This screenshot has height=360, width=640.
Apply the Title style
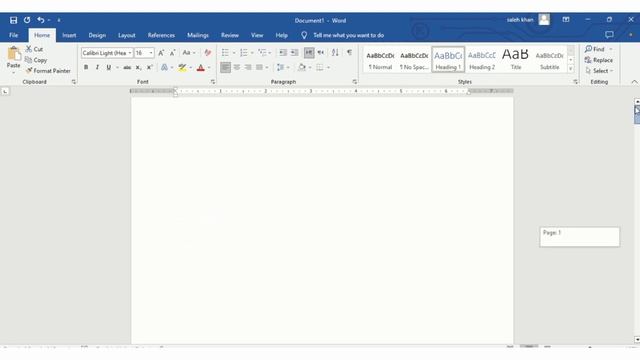516,60
